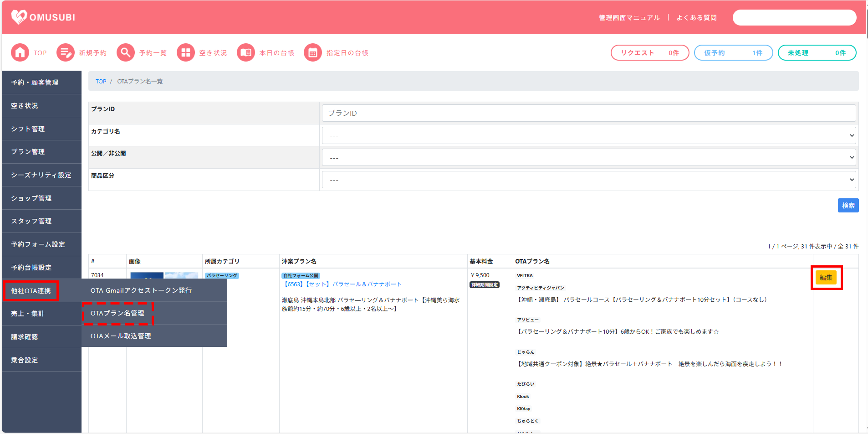Click the OMUSUBI heart logo
Viewport: 868px width, 434px height.
point(19,17)
